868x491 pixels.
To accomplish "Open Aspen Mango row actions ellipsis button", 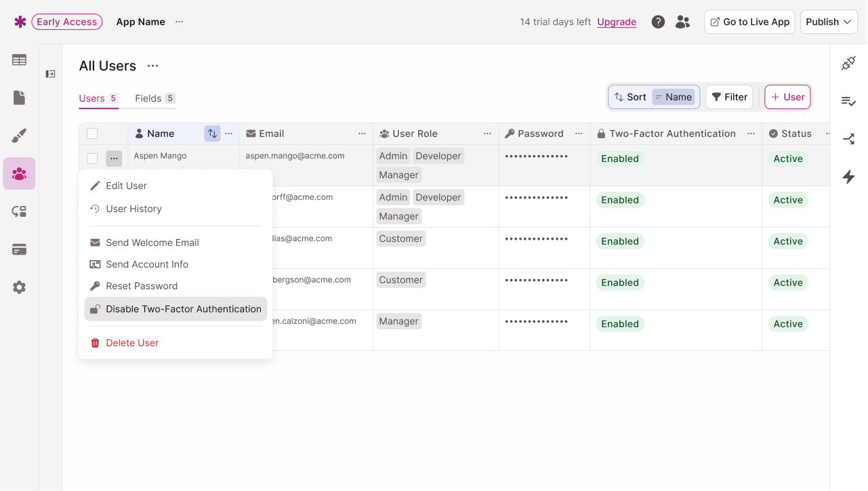I will 114,158.
